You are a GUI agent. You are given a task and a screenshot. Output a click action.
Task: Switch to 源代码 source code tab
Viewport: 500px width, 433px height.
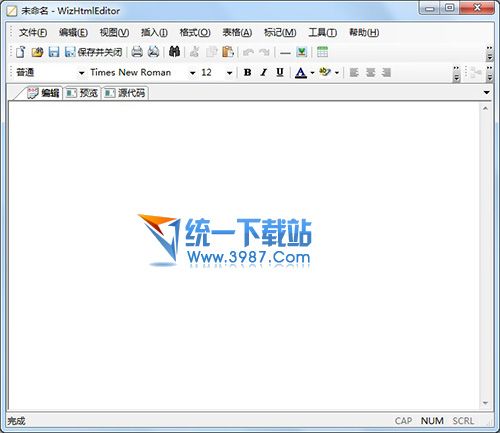125,93
